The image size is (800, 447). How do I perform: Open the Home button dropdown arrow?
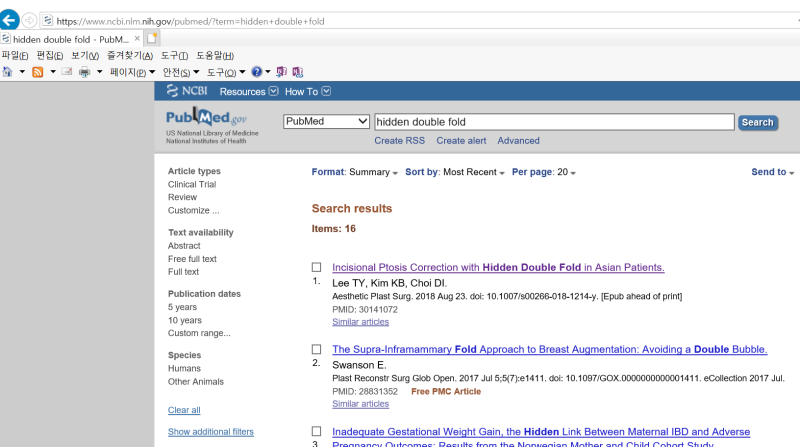(x=22, y=72)
